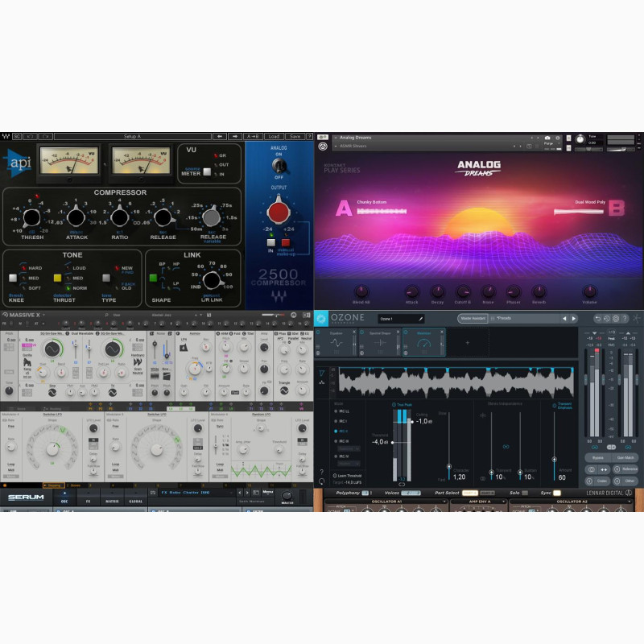Click the gray variable Release knob
644x644 pixels.
point(212,217)
